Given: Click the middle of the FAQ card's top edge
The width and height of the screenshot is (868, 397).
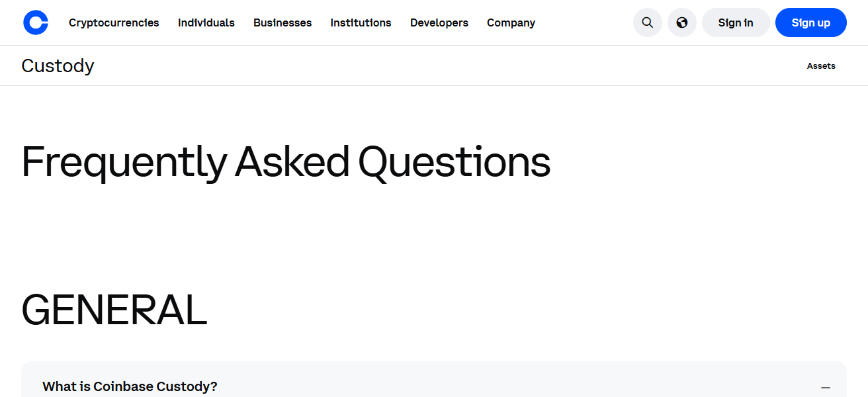Looking at the screenshot, I should (x=434, y=363).
